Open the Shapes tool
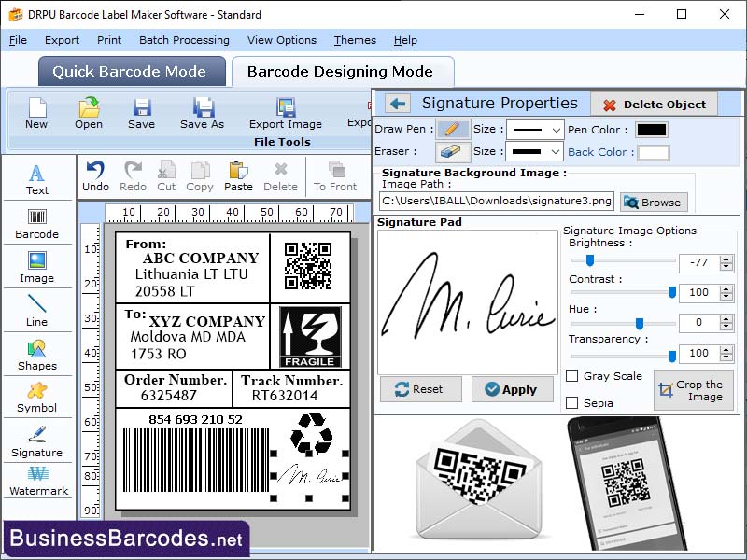747x560 pixels. click(x=37, y=358)
